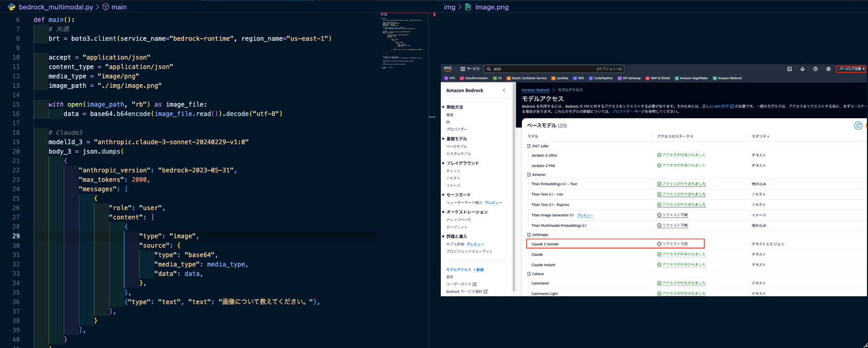
Task: Click the AWS console search field
Action: click(x=554, y=69)
